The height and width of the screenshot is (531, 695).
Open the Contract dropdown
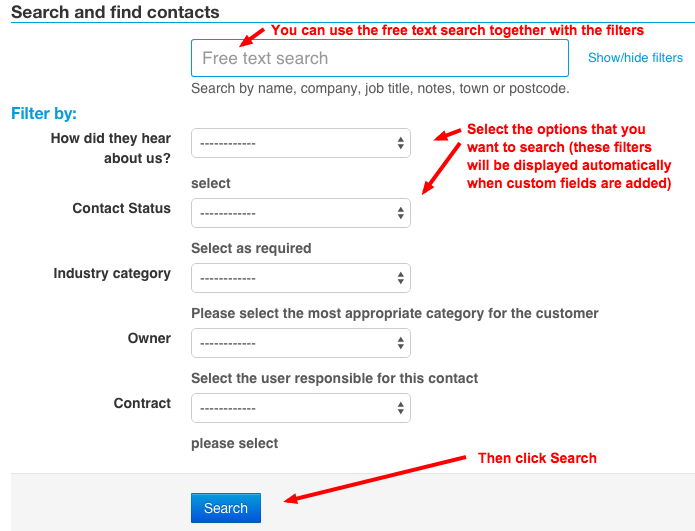pos(300,408)
